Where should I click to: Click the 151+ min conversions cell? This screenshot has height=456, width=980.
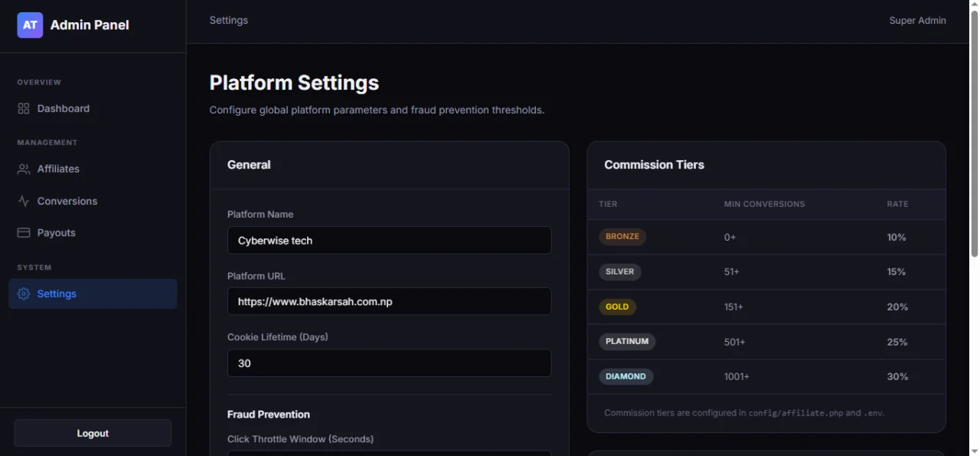[733, 307]
